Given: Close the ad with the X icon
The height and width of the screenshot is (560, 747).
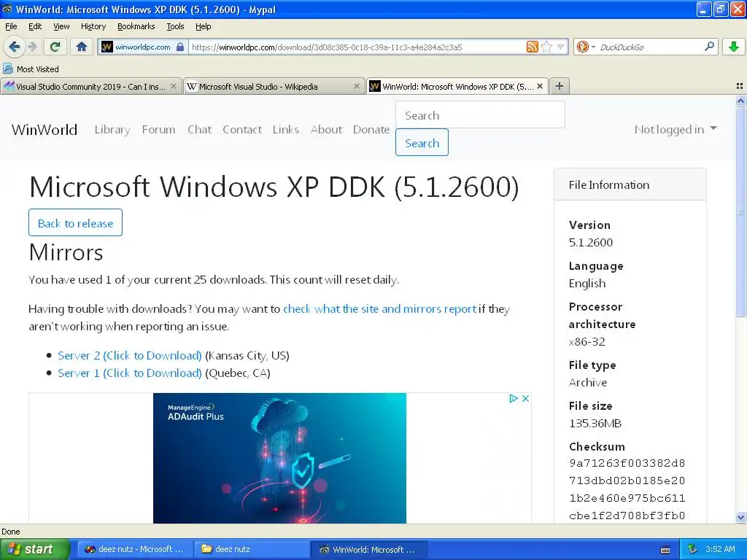Looking at the screenshot, I should (x=525, y=399).
